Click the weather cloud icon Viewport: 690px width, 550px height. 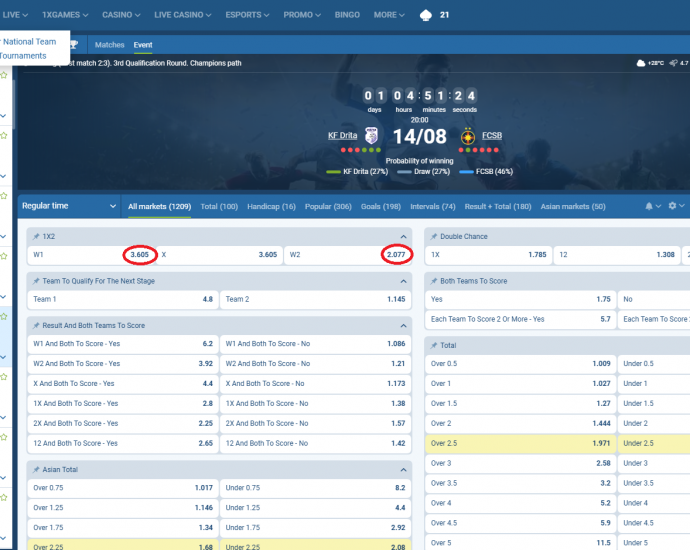click(x=641, y=63)
